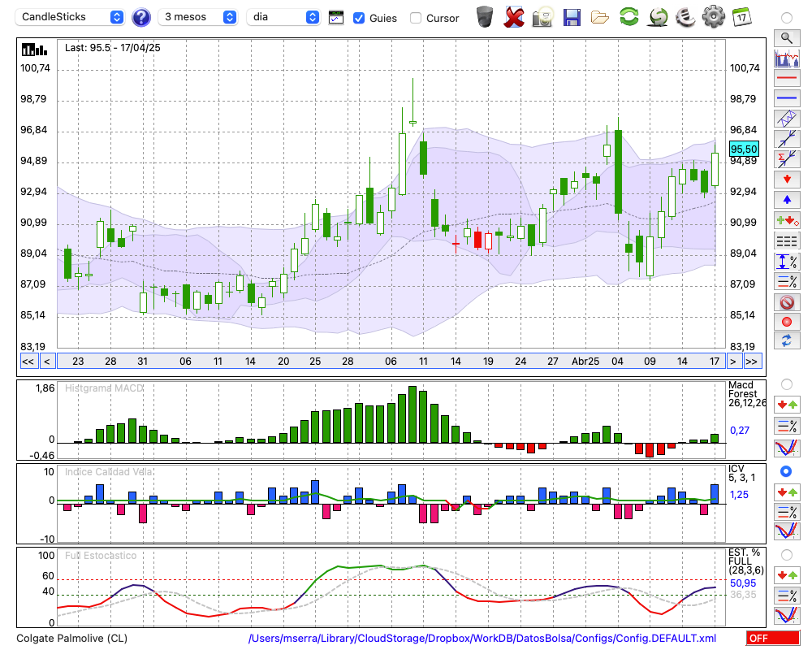Click the volume histogram chart tool
This screenshot has height=650, width=812.
point(787,58)
